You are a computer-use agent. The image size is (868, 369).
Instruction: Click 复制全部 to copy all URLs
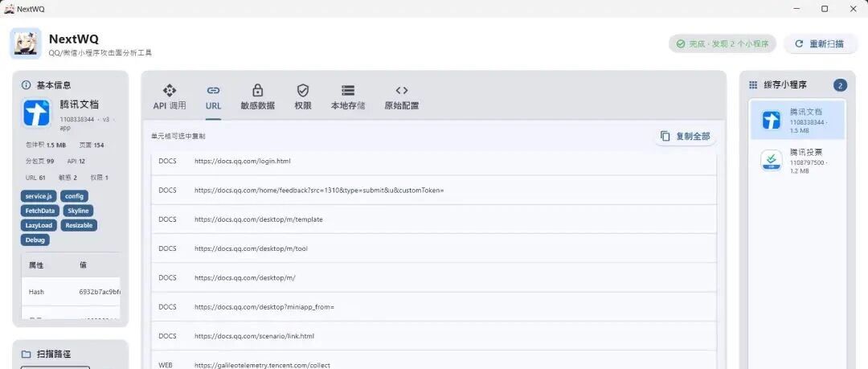coord(686,137)
